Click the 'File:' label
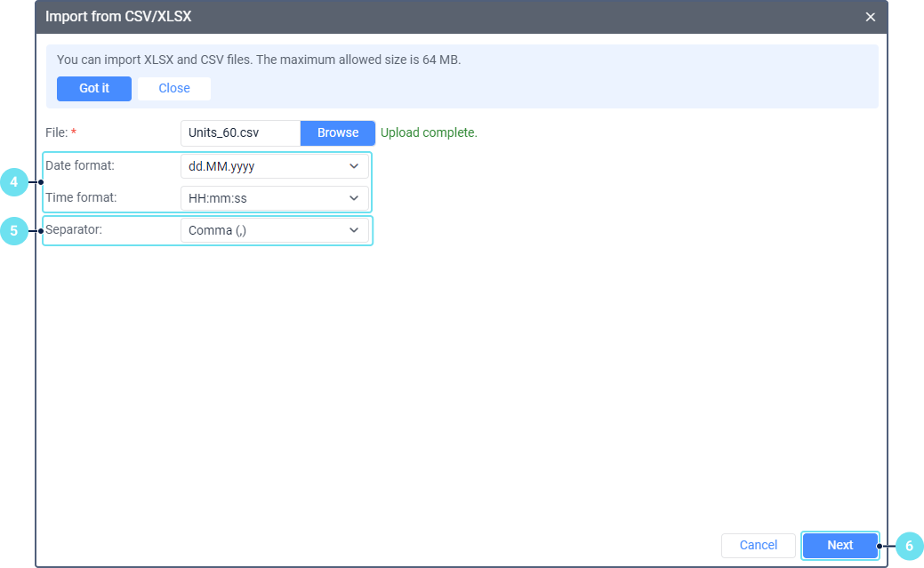Screen dimensions: 924x568 (x=60, y=132)
